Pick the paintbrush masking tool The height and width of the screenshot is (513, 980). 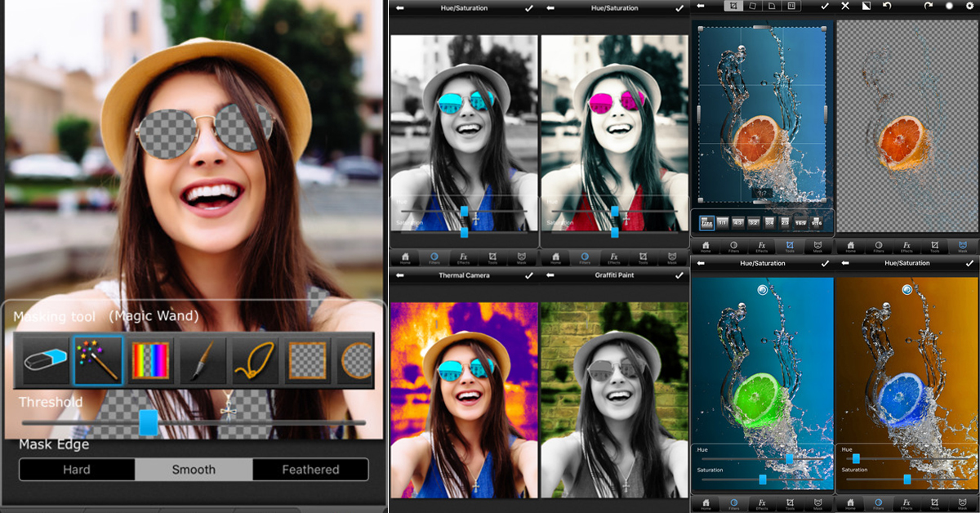(x=203, y=359)
